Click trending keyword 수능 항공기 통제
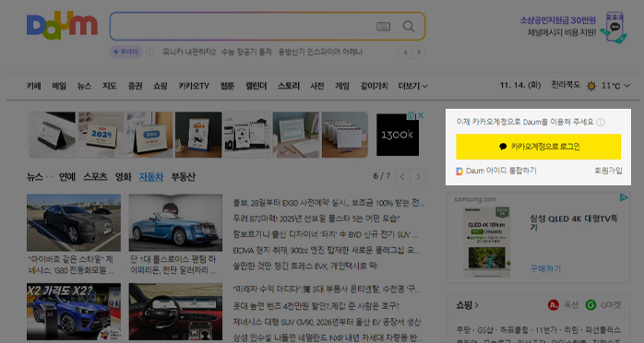This screenshot has width=644, height=343. [246, 53]
